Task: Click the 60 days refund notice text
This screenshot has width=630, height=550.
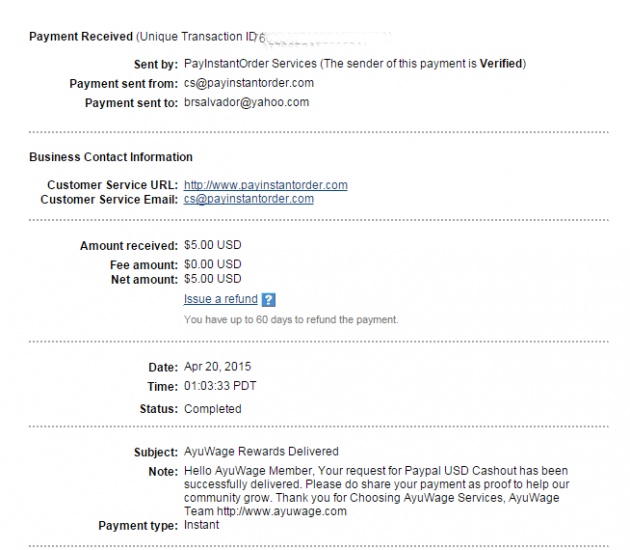Action: 291,320
